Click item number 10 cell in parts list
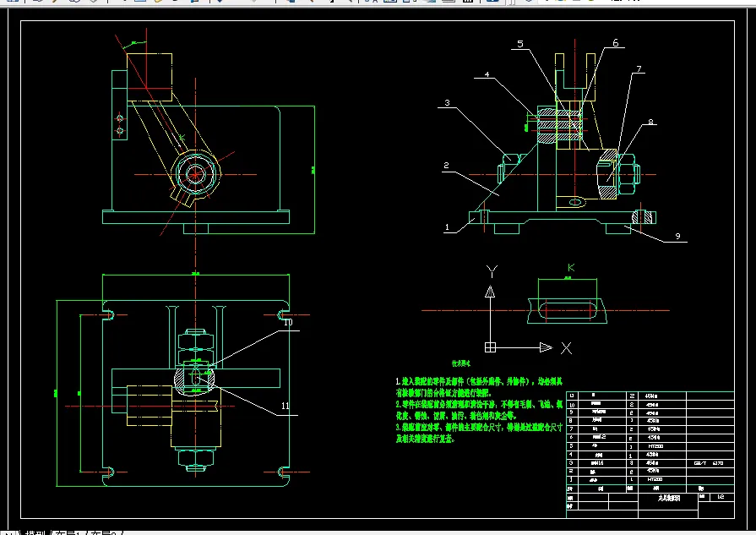756x535 pixels. (x=572, y=405)
